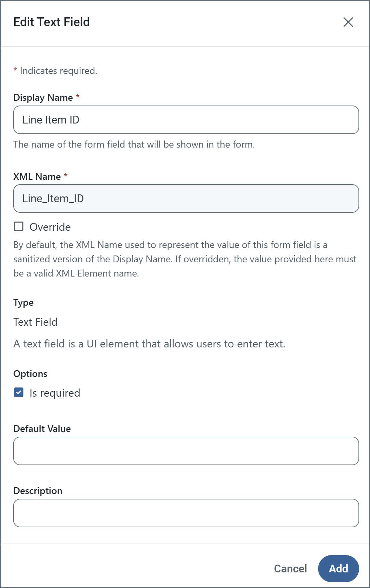Click the XML Name input field
370x588 pixels.
(186, 198)
